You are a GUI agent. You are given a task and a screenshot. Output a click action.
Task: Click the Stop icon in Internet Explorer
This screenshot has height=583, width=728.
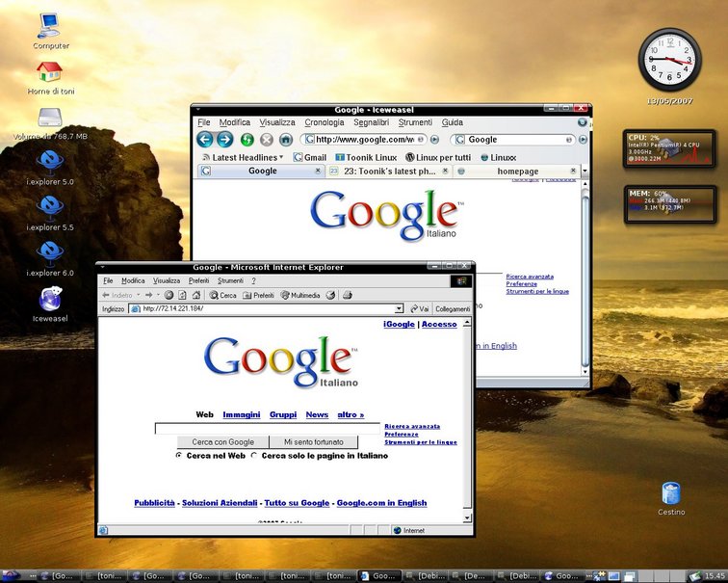click(169, 295)
